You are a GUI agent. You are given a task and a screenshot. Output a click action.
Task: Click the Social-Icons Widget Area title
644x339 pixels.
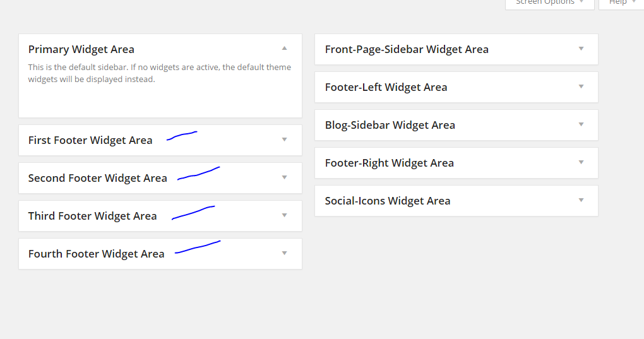click(x=388, y=201)
